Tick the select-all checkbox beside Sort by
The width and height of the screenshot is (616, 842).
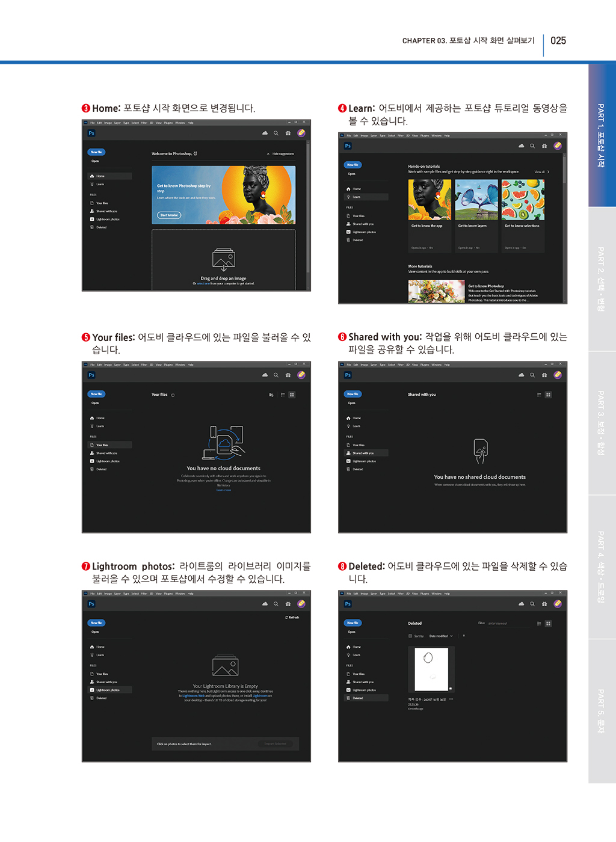[410, 636]
